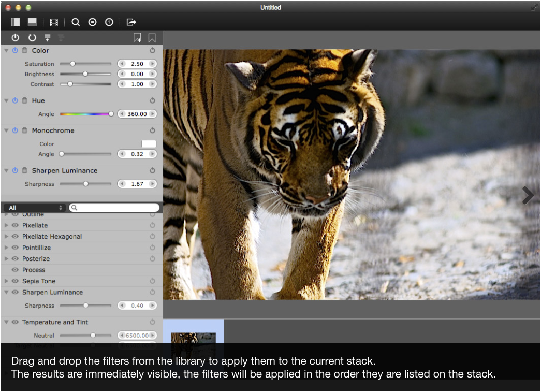Toggle preview eye for Pixellate Hexagonal
Screen dimensions: 541x392
point(15,236)
